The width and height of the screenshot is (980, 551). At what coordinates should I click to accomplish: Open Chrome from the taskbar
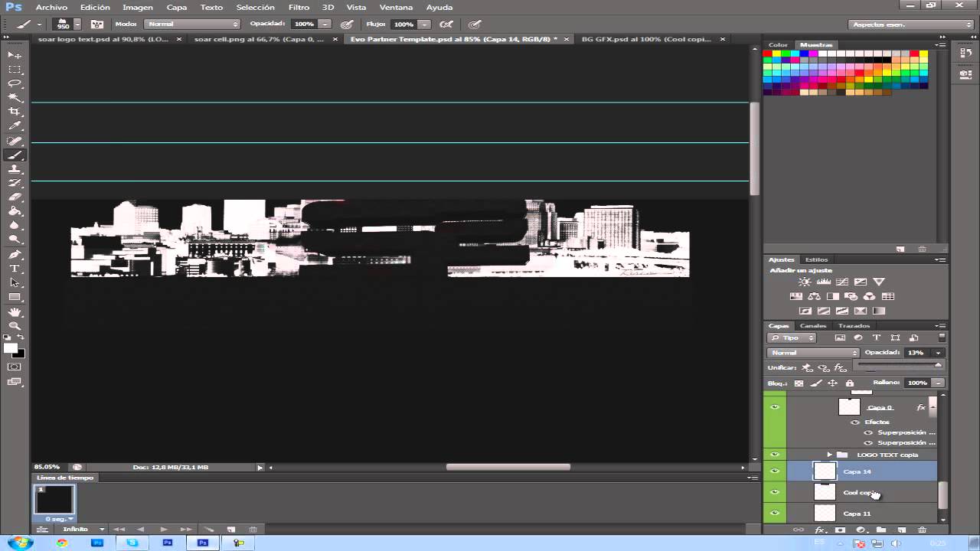click(x=62, y=543)
